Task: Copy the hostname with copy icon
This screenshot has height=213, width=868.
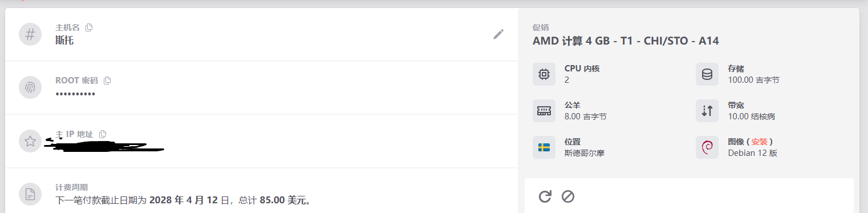Action: point(89,27)
